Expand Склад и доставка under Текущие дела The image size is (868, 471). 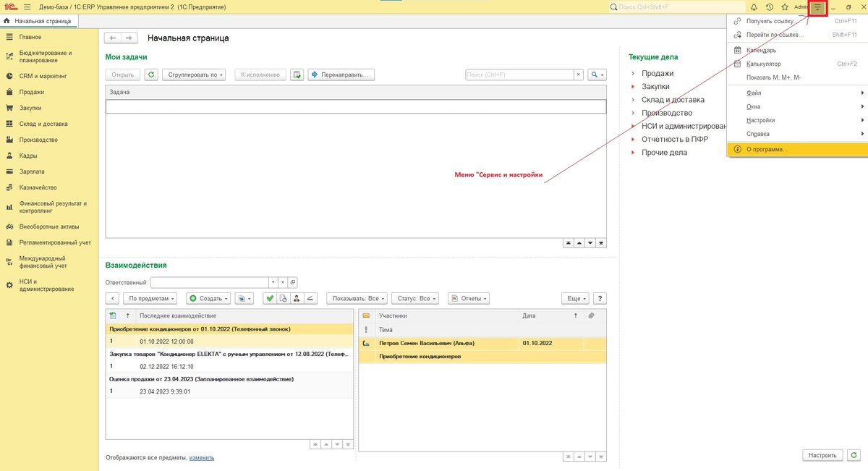click(633, 100)
